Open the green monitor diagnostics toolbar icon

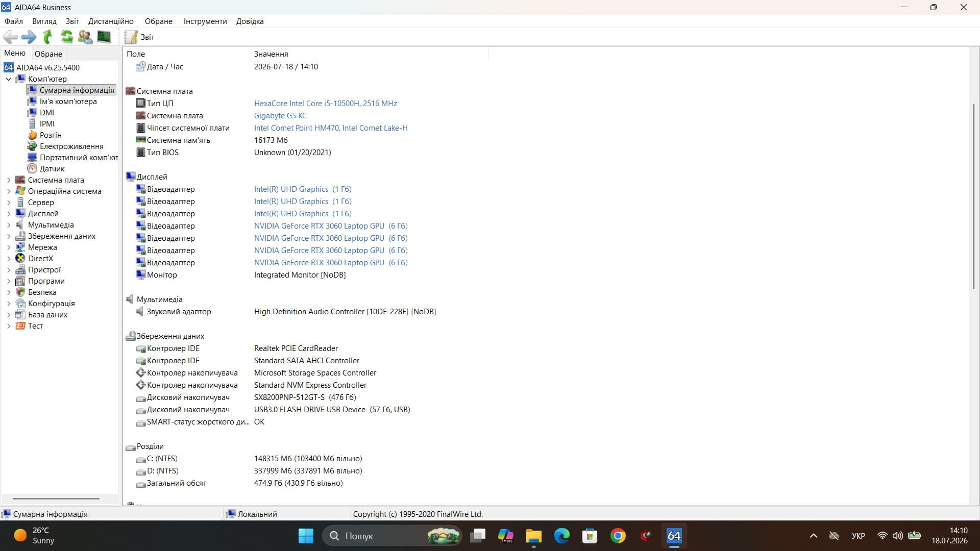coord(104,37)
